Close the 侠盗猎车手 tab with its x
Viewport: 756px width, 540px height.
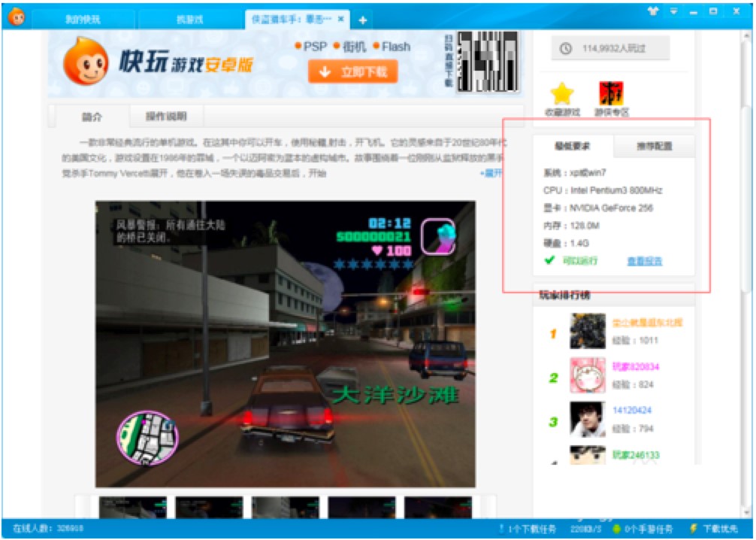pyautogui.click(x=341, y=19)
